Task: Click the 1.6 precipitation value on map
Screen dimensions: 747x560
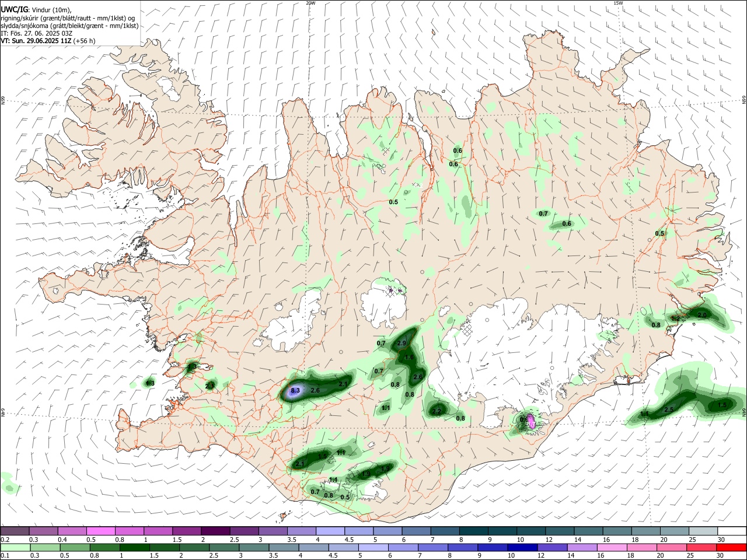Action: pos(409,358)
